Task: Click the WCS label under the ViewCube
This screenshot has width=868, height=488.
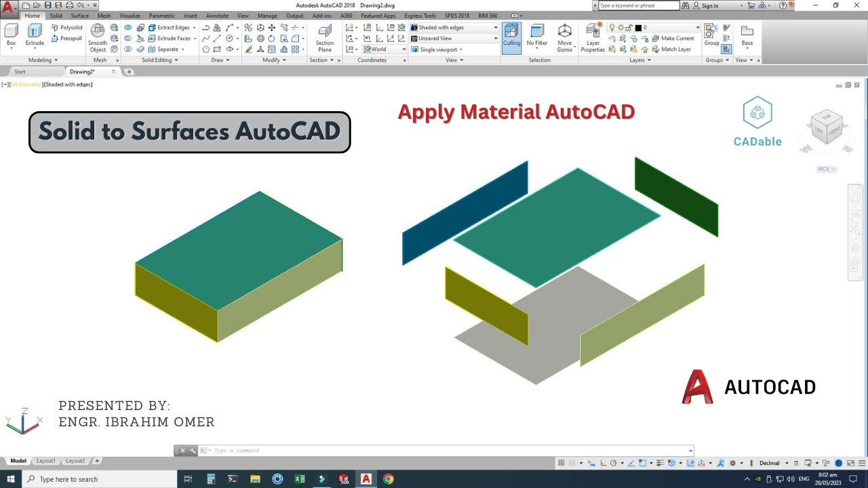Action: point(827,169)
